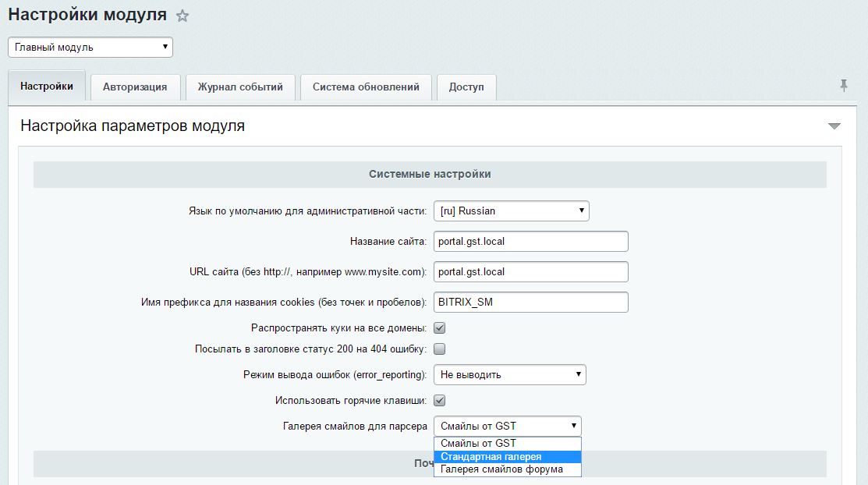Screen dimensions: 868x485
Task: Enable status 200 on 404 error checkbox
Action: click(x=440, y=349)
